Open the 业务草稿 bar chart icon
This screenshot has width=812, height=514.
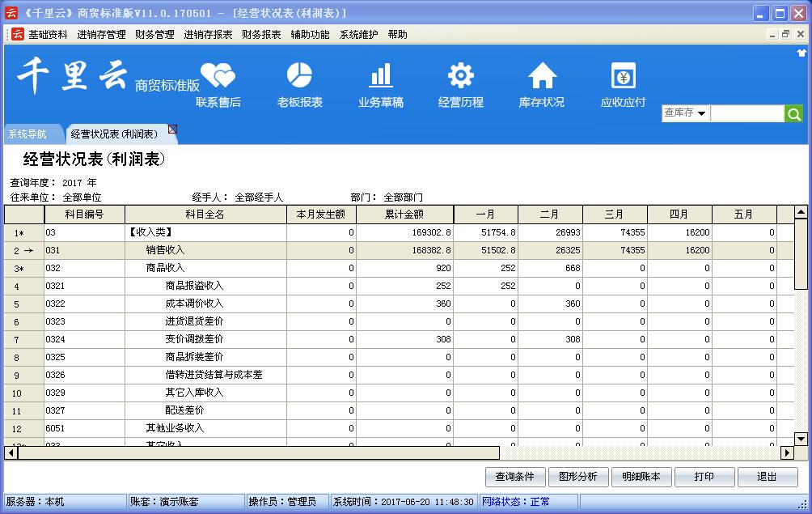pyautogui.click(x=380, y=75)
